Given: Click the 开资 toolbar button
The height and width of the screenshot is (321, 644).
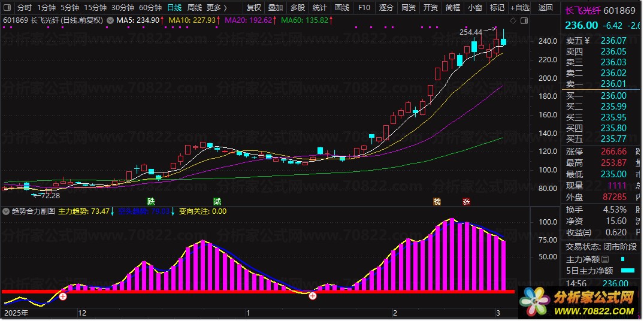Looking at the screenshot, I should click(430, 7).
